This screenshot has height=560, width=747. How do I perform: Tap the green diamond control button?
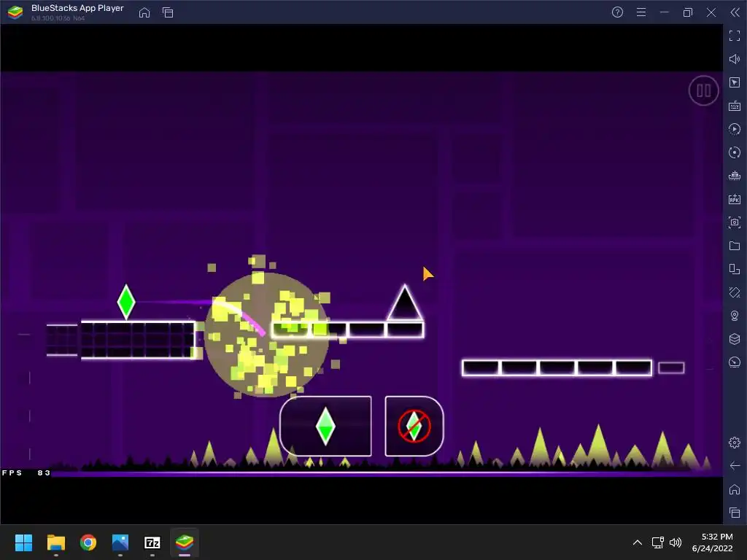click(325, 426)
